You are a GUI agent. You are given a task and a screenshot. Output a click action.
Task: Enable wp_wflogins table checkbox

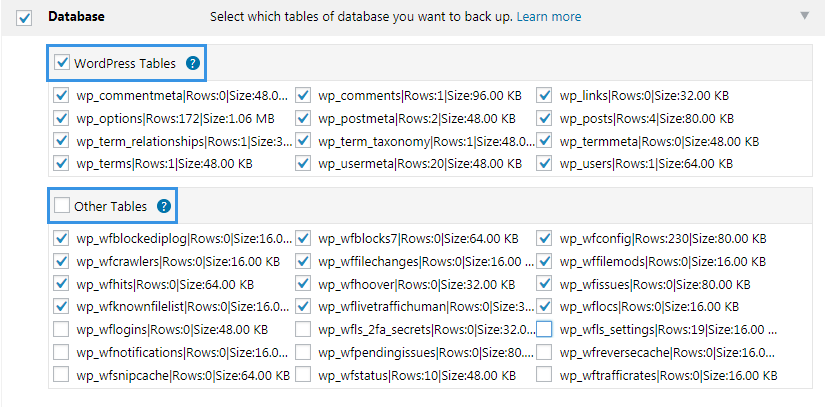tap(62, 330)
